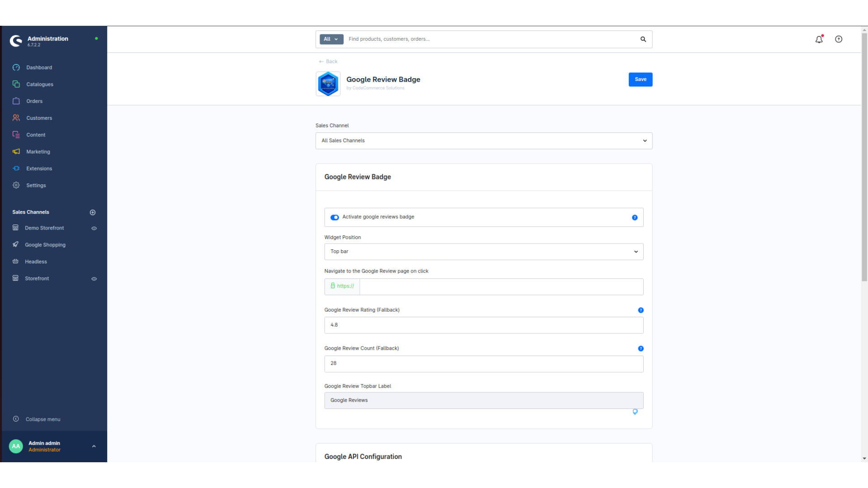Screen dimensions: 868x488
Task: Show help for Activate google reviews badge
Action: 635,217
